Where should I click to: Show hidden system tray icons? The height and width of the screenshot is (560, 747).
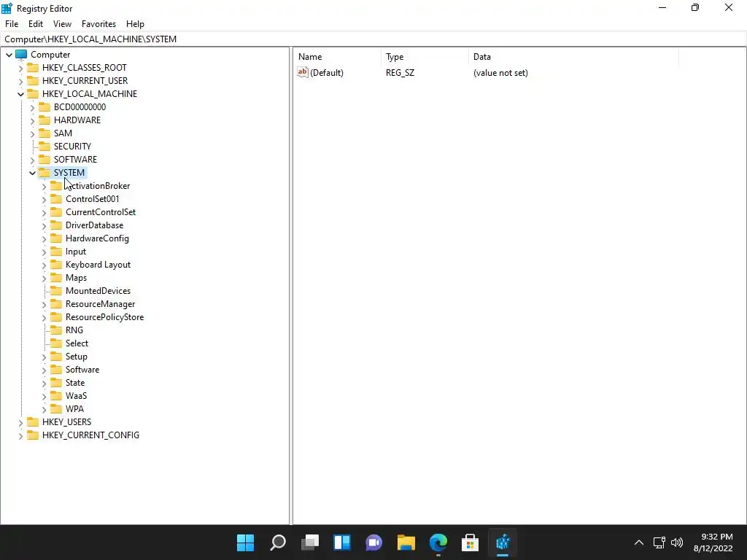639,542
